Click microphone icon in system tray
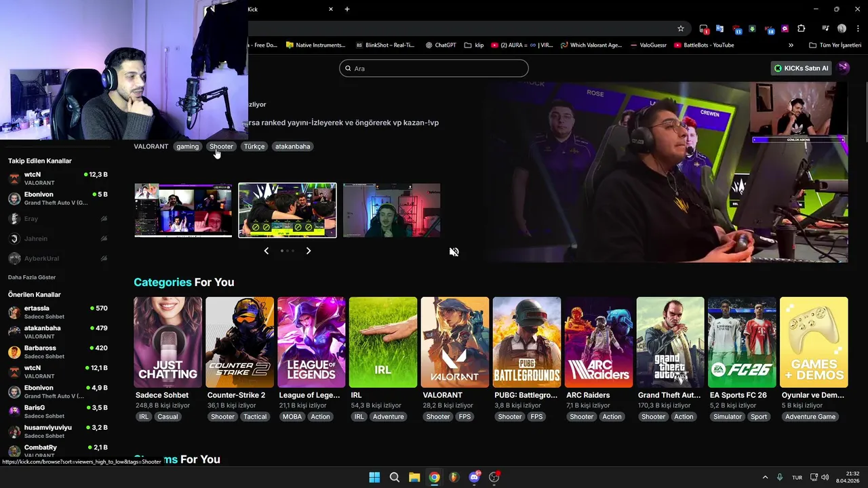868x488 pixels. click(780, 477)
